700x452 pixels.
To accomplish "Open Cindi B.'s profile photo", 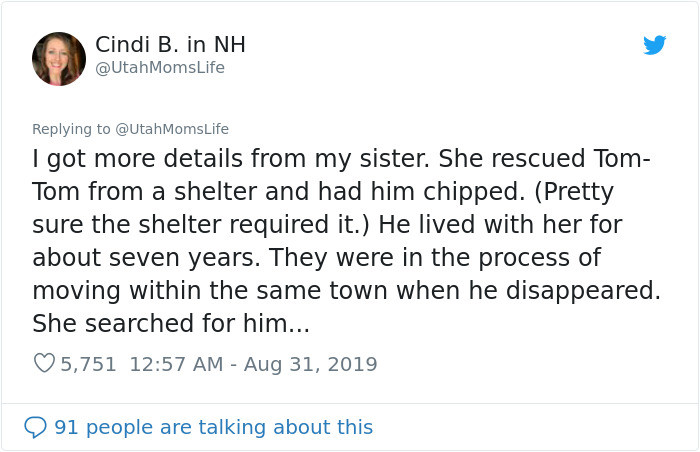I will coord(59,59).
